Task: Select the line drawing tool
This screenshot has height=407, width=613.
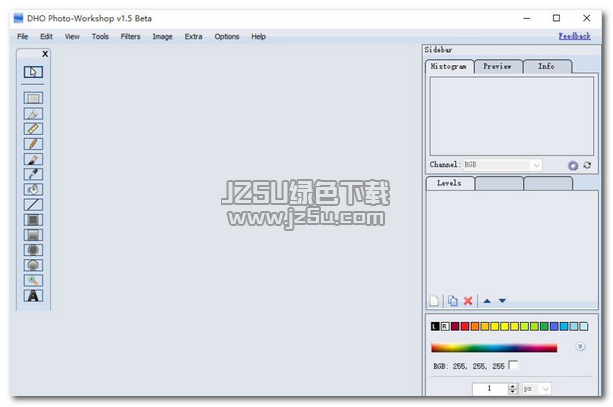Action: tap(33, 204)
